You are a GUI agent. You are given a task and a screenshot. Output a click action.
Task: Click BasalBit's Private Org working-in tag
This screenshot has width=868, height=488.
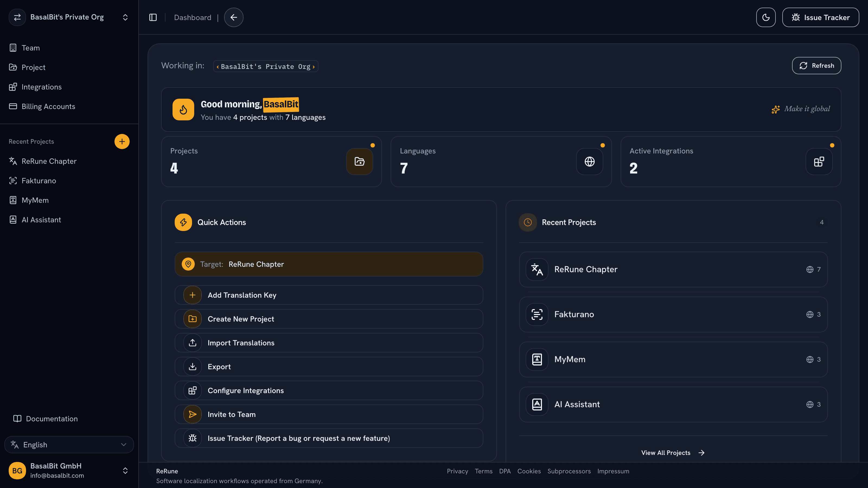pos(266,66)
